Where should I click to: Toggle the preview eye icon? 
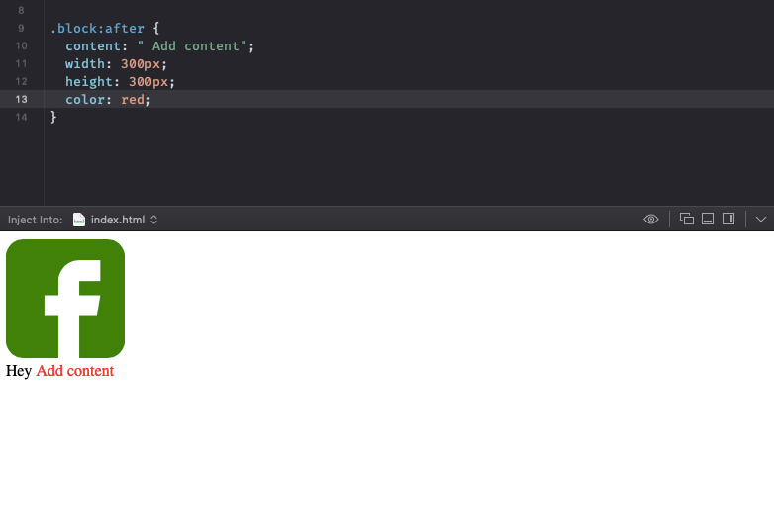point(651,219)
